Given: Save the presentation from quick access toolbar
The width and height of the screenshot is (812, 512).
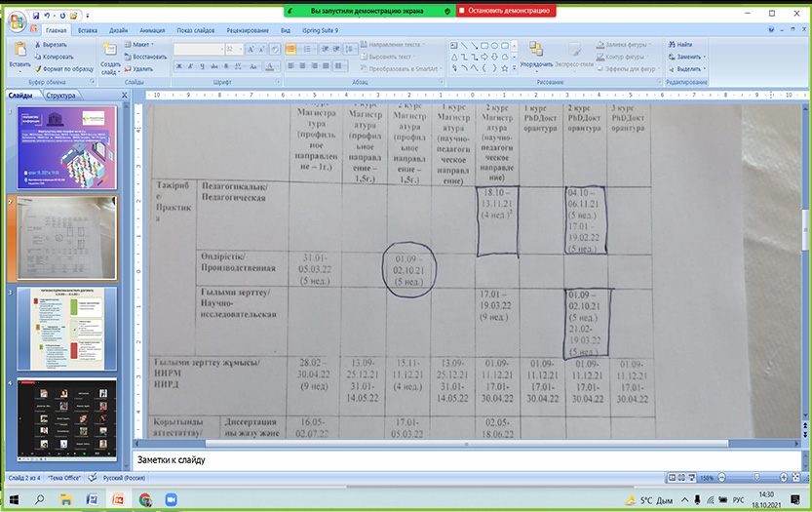Looking at the screenshot, I should click(36, 17).
